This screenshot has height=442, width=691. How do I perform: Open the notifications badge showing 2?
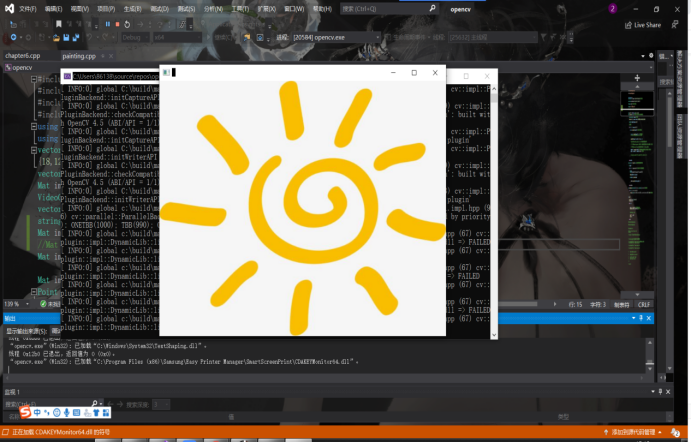613,8
